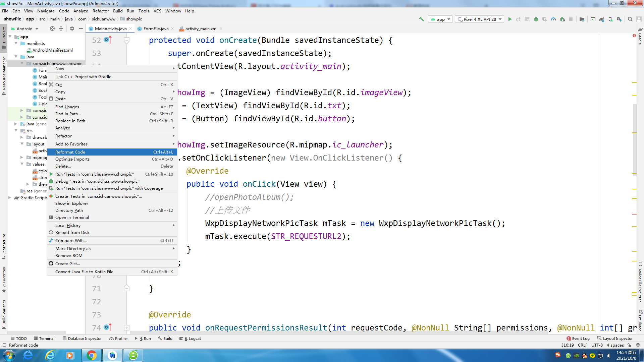Hide the Project panel with minus icon
The width and height of the screenshot is (644, 362).
click(x=81, y=28)
